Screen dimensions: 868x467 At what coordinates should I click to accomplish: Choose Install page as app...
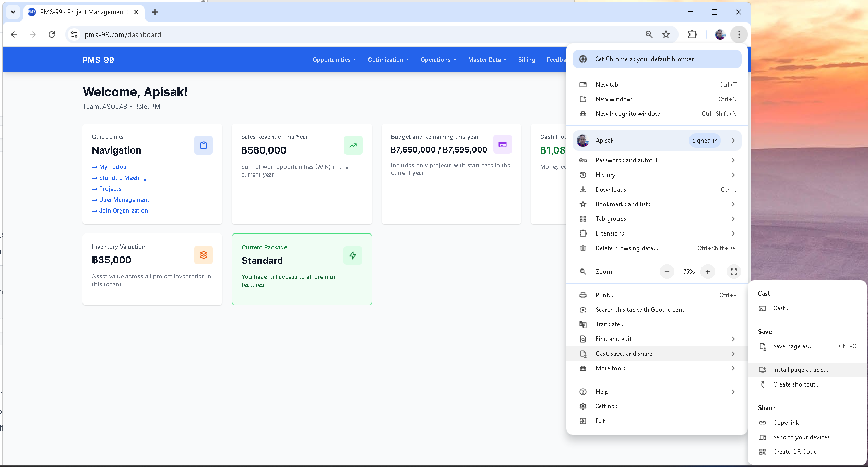[807, 370]
